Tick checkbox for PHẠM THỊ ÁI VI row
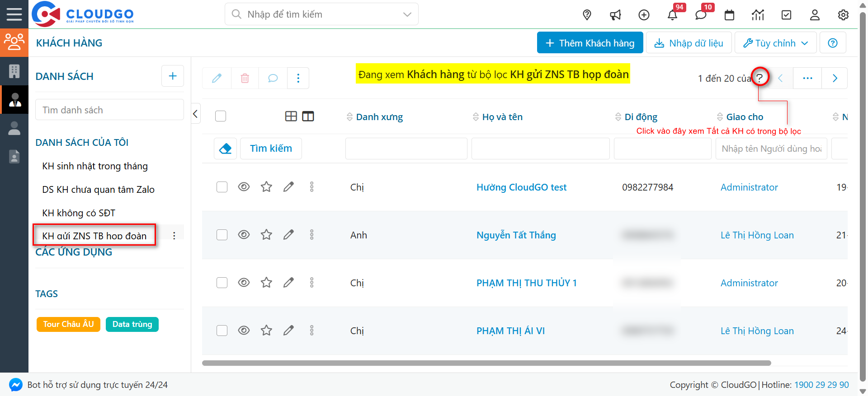 [222, 331]
